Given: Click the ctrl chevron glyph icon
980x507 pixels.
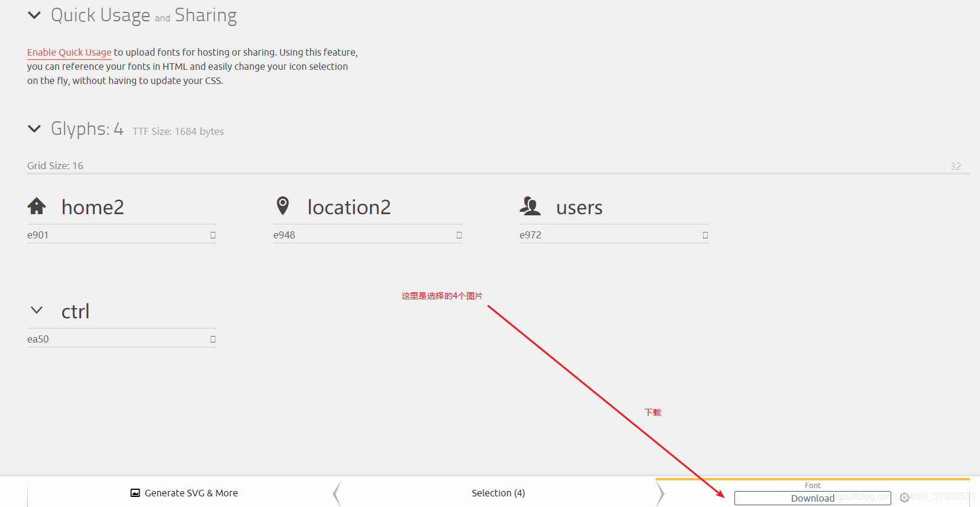Looking at the screenshot, I should 37,310.
